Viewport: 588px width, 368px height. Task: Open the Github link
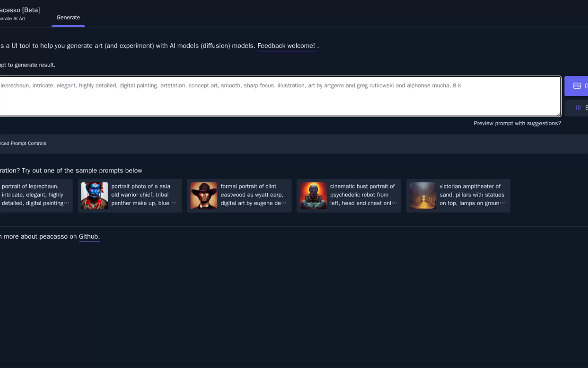(89, 237)
